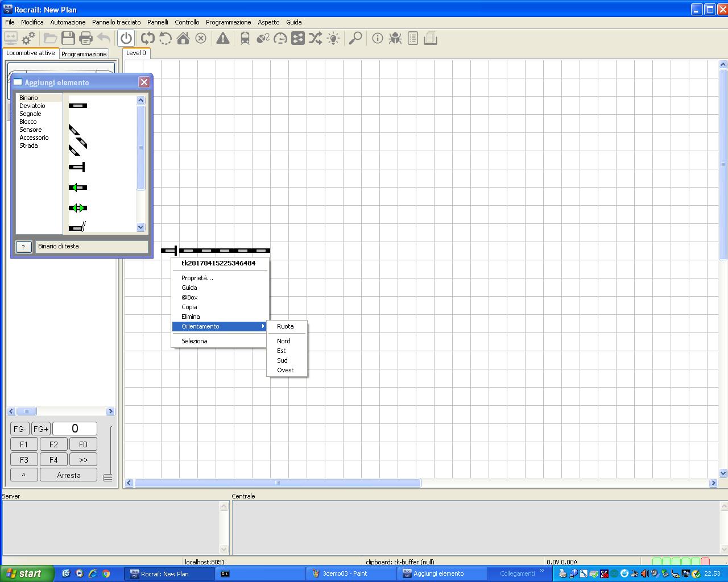The height and width of the screenshot is (582, 728).
Task: Click the connect-to-server computer icon
Action: (x=11, y=39)
